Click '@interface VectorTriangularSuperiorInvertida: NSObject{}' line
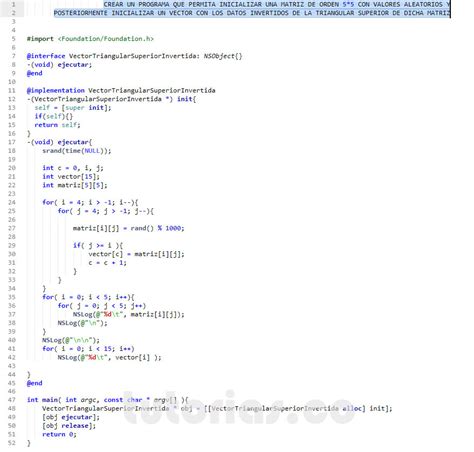 134,56
